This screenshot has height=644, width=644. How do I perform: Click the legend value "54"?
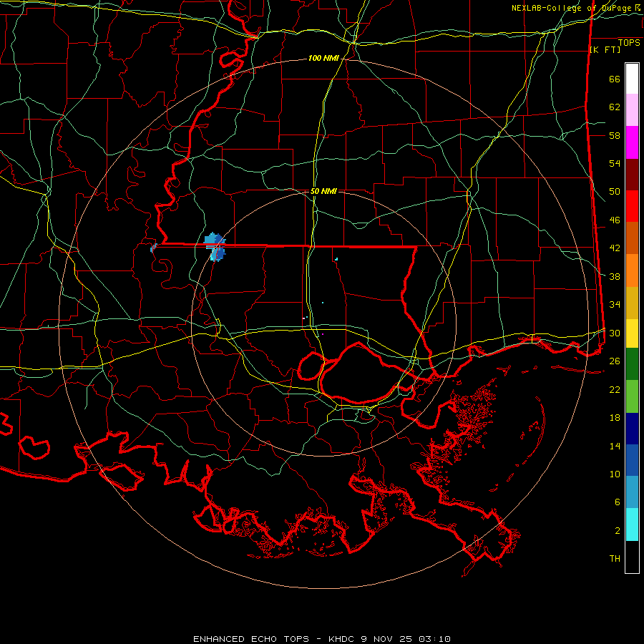click(615, 163)
